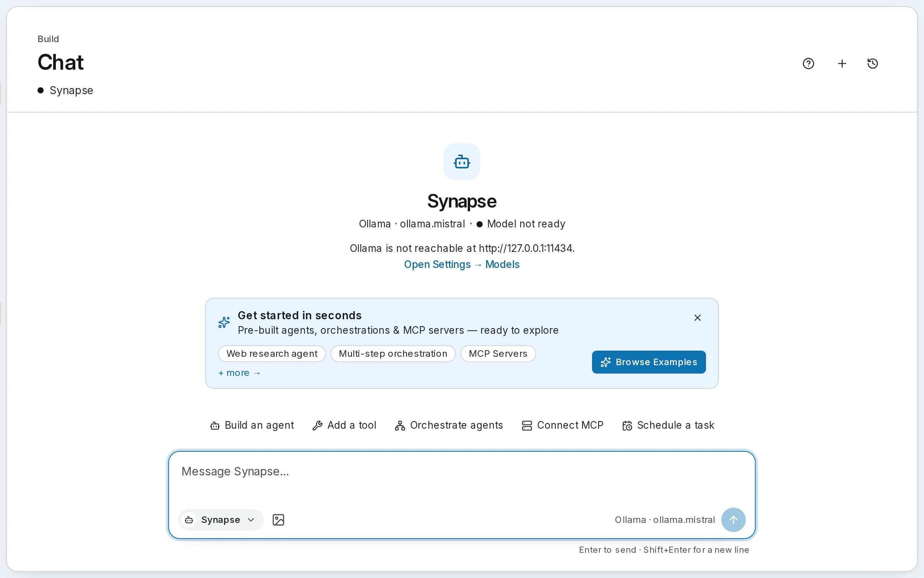Click the large Synapse heading
Viewport: 924px width, 578px height.
(x=462, y=201)
